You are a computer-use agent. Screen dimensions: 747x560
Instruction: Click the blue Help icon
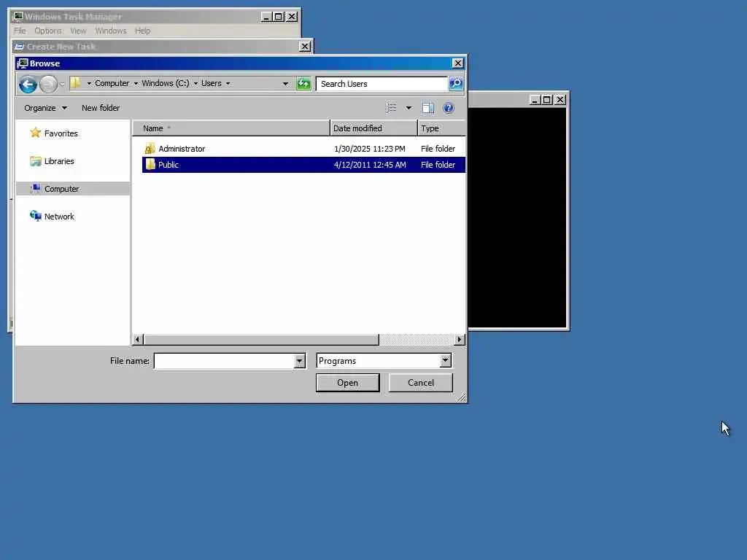(x=449, y=108)
